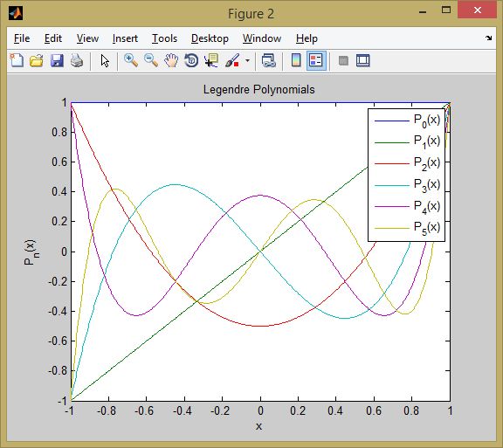Click the yellow line sample in legend
The width and height of the screenshot is (503, 448).
point(392,228)
